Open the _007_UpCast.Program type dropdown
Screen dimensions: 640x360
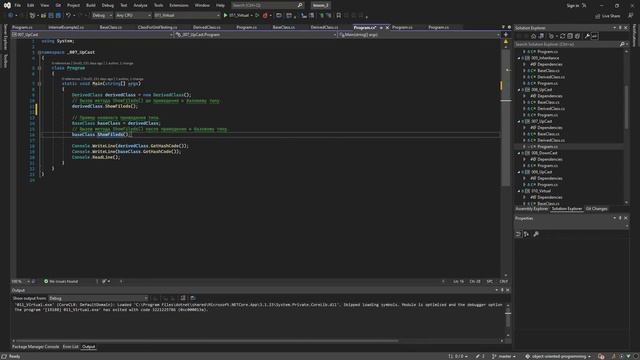[x=256, y=35]
